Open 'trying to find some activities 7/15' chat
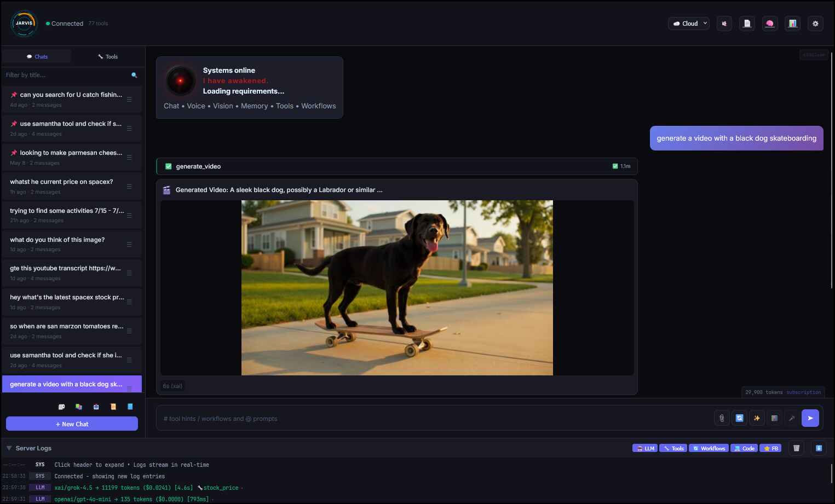This screenshot has width=835, height=504. point(72,215)
